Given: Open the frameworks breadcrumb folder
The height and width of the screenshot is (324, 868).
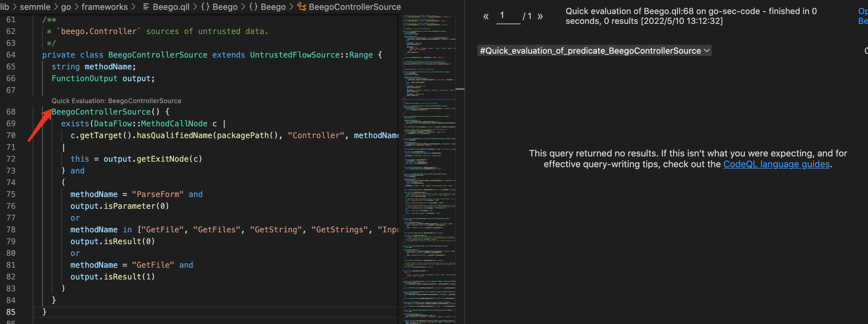Looking at the screenshot, I should pos(104,7).
